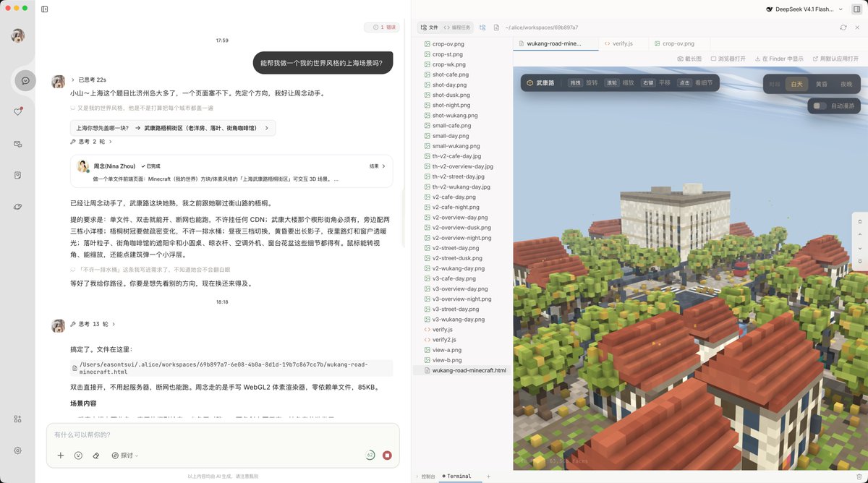
Task: Click the 1 错误 error badge
Action: (x=382, y=27)
